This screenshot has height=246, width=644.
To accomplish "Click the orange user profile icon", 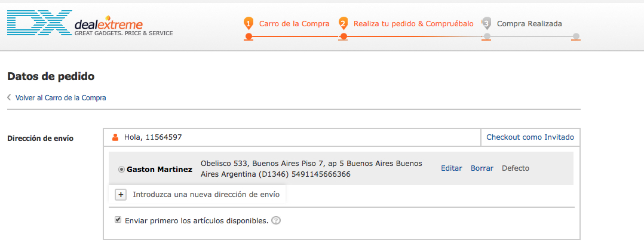I will [x=115, y=137].
